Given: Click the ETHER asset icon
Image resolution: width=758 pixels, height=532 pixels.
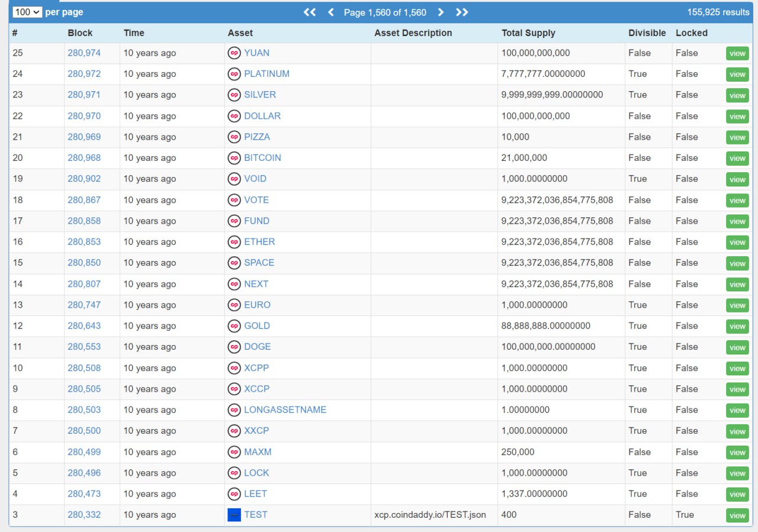Looking at the screenshot, I should (x=235, y=241).
